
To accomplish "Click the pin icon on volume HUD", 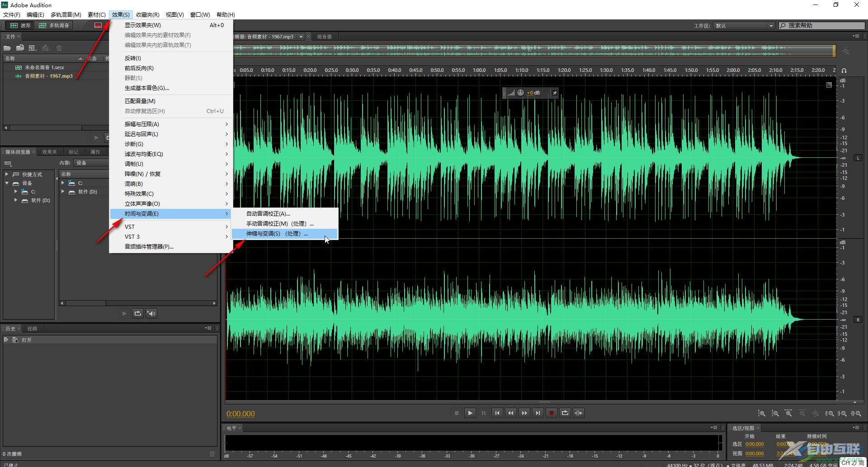I will [555, 93].
